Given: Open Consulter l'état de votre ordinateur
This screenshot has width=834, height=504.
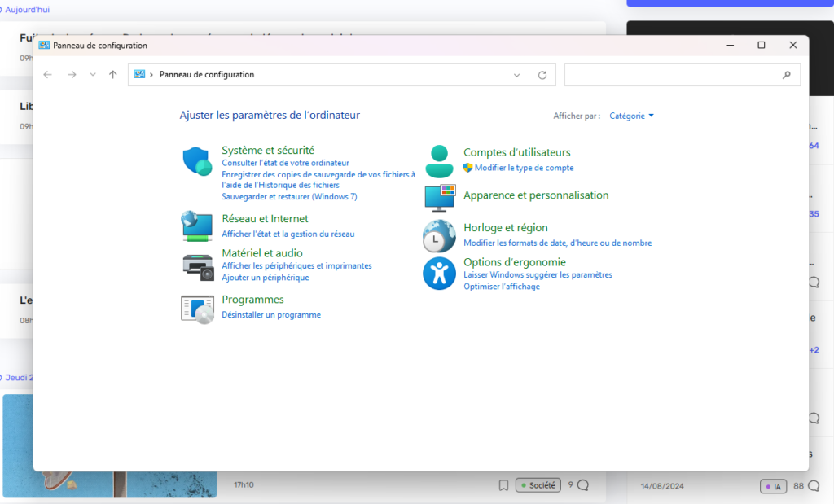Looking at the screenshot, I should [286, 163].
